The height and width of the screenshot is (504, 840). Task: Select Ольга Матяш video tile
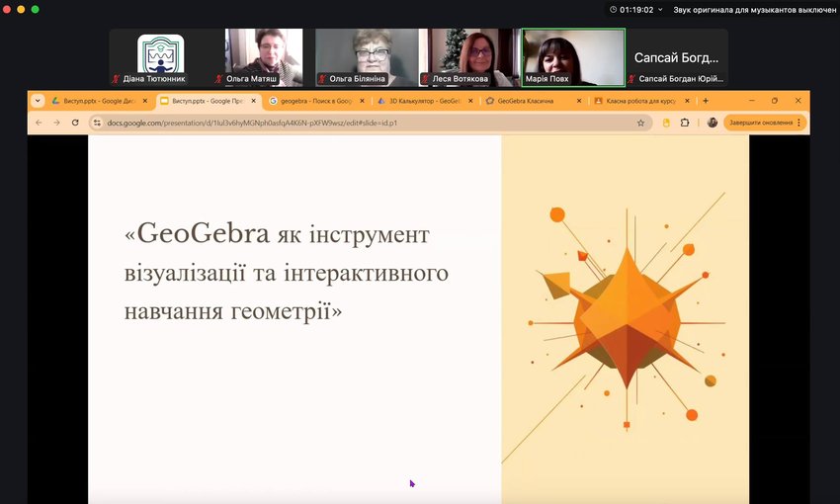pos(264,57)
